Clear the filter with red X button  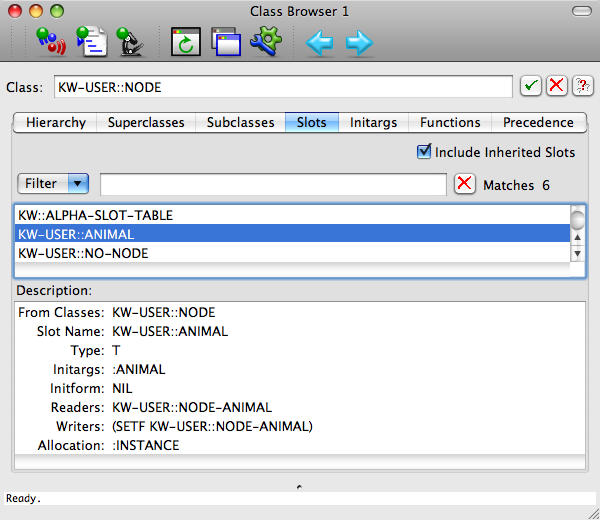465,184
